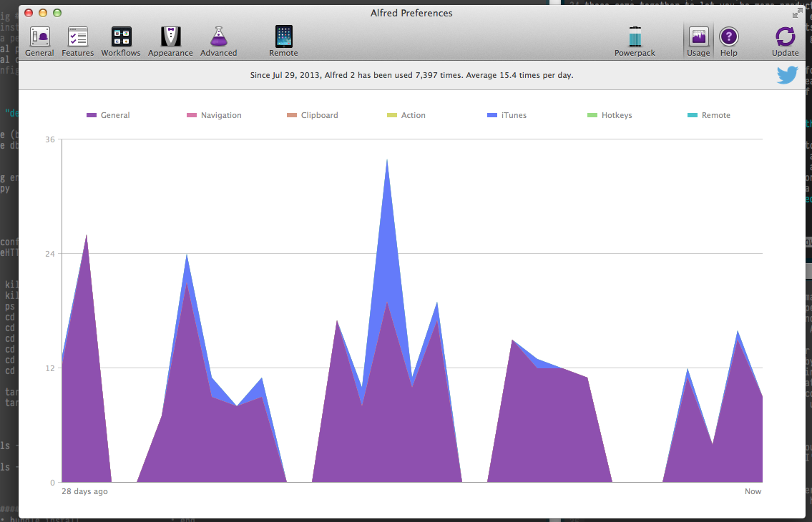Close the Alfred Preferences window

pyautogui.click(x=29, y=13)
